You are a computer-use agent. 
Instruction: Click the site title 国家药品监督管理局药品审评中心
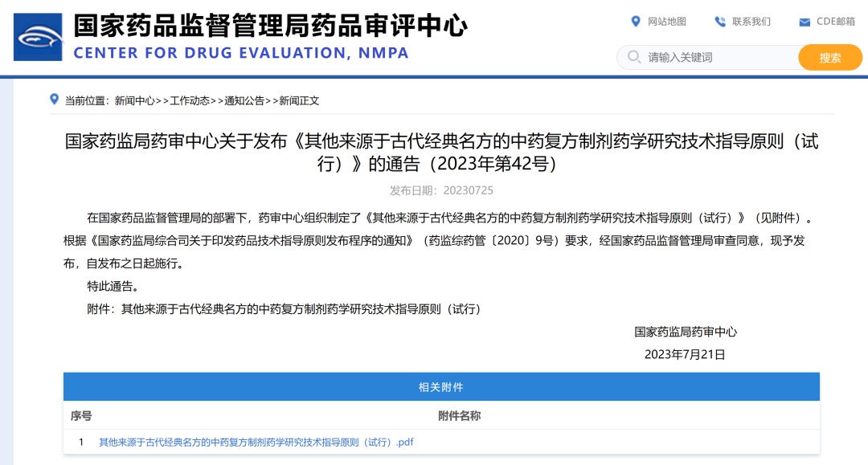click(x=271, y=26)
